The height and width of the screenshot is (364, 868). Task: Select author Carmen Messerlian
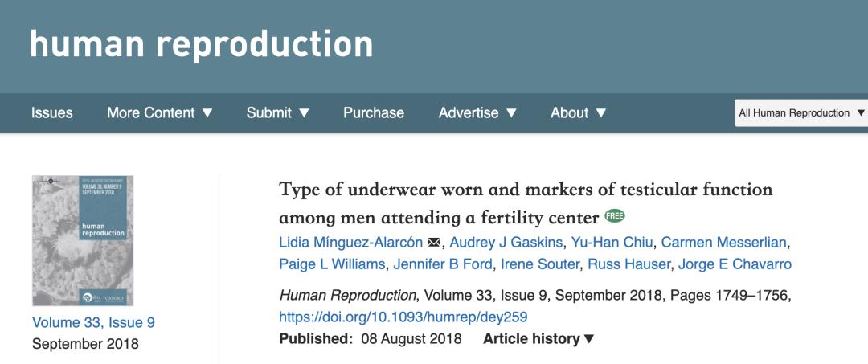coord(726,243)
